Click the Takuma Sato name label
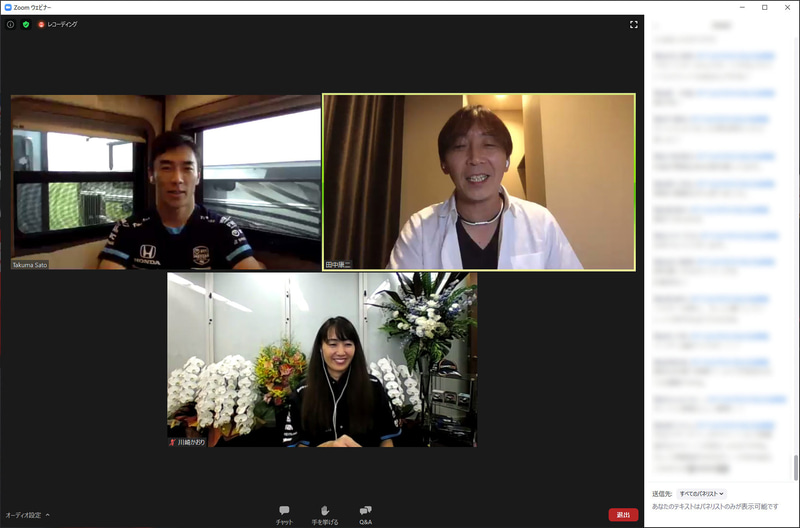800x528 pixels. point(30,265)
